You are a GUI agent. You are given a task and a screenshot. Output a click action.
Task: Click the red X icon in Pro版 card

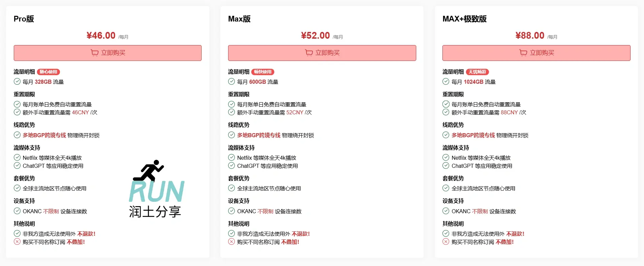(x=17, y=241)
